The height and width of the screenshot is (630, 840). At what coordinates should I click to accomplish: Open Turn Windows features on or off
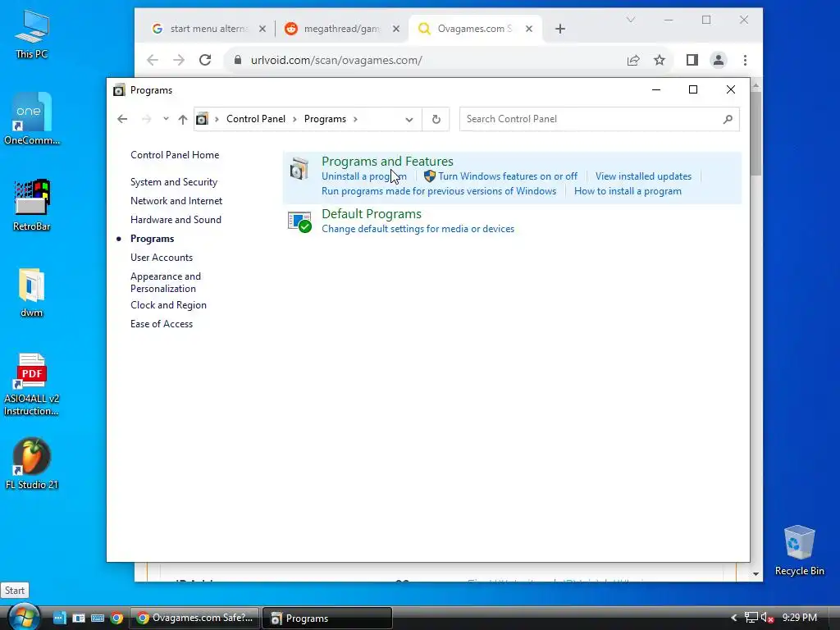point(507,176)
